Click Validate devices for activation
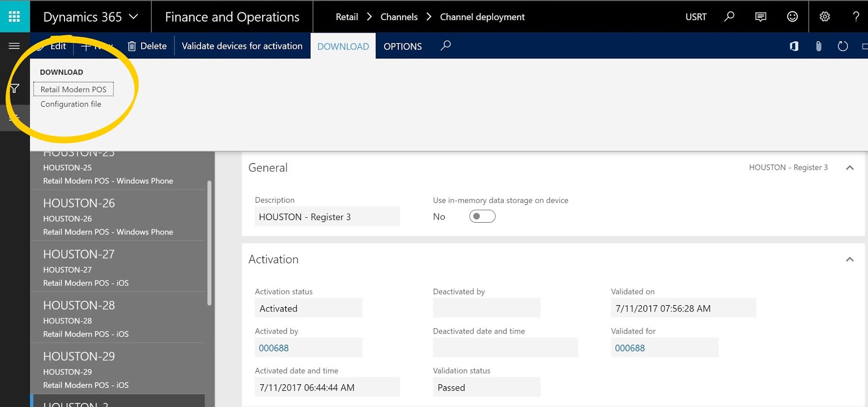868x407 pixels. click(242, 46)
